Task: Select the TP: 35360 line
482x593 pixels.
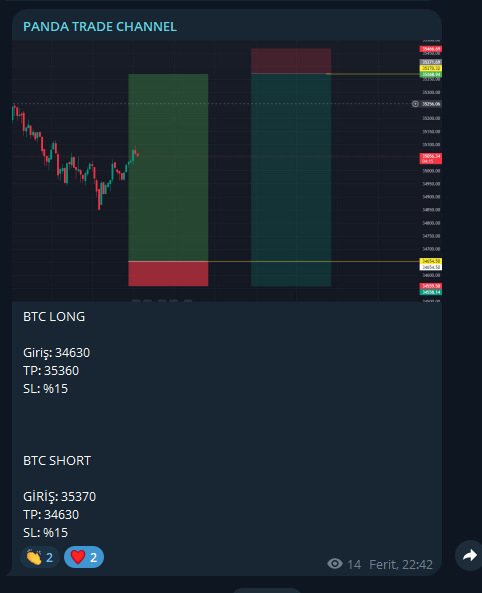Action: click(51, 371)
